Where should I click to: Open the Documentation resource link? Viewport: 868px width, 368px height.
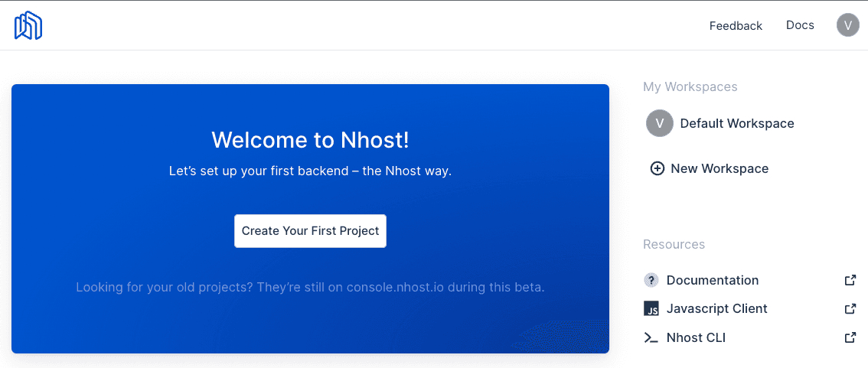click(x=713, y=280)
